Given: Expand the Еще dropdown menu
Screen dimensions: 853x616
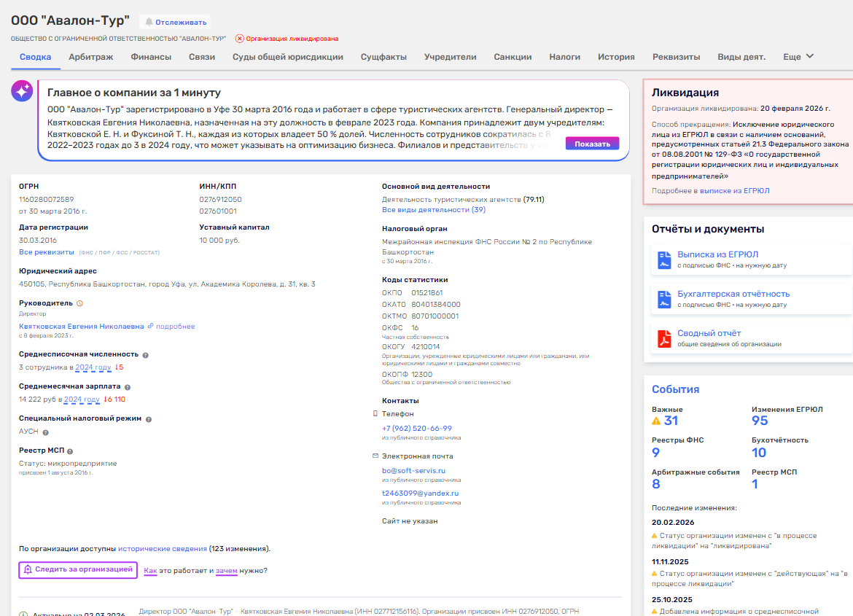Looking at the screenshot, I should [x=798, y=57].
